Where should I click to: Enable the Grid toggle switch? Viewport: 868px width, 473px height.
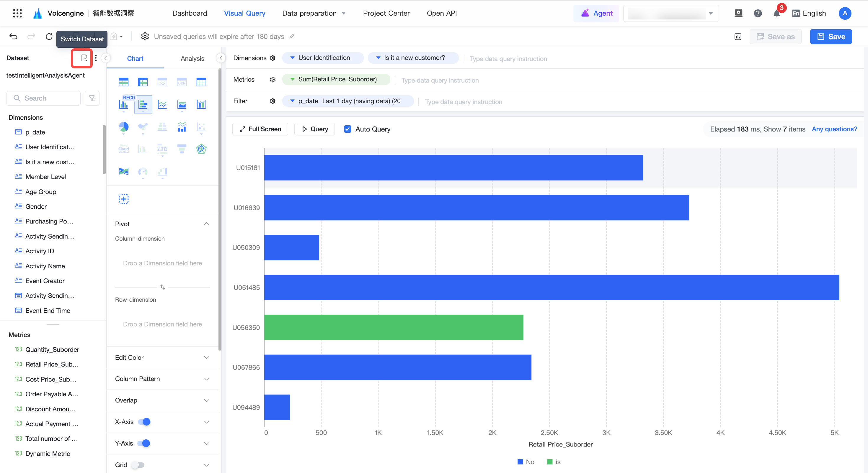point(138,464)
